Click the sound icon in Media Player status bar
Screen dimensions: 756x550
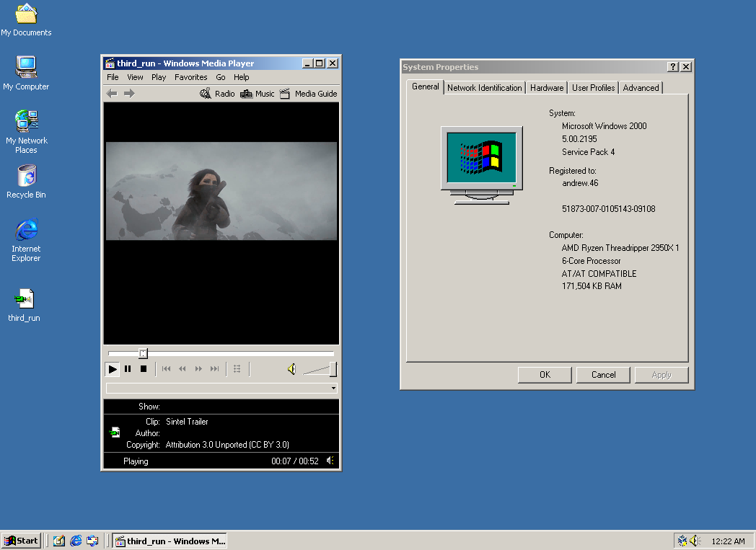[330, 461]
